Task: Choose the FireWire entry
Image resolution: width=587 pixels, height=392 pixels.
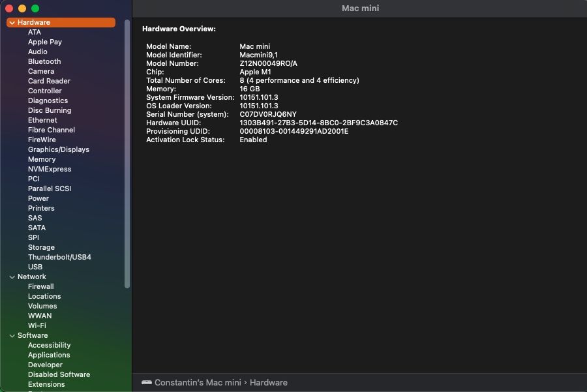Action: (x=42, y=140)
